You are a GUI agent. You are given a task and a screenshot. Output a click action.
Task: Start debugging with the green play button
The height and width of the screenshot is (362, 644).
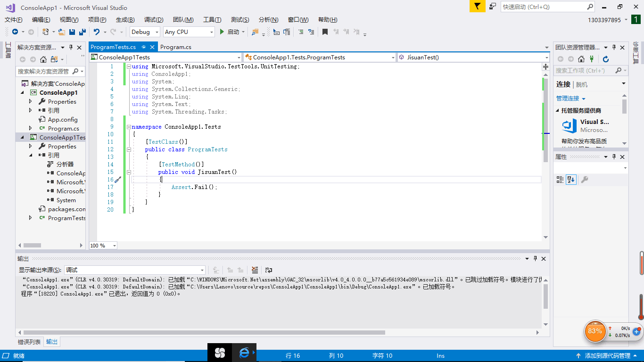click(x=222, y=32)
